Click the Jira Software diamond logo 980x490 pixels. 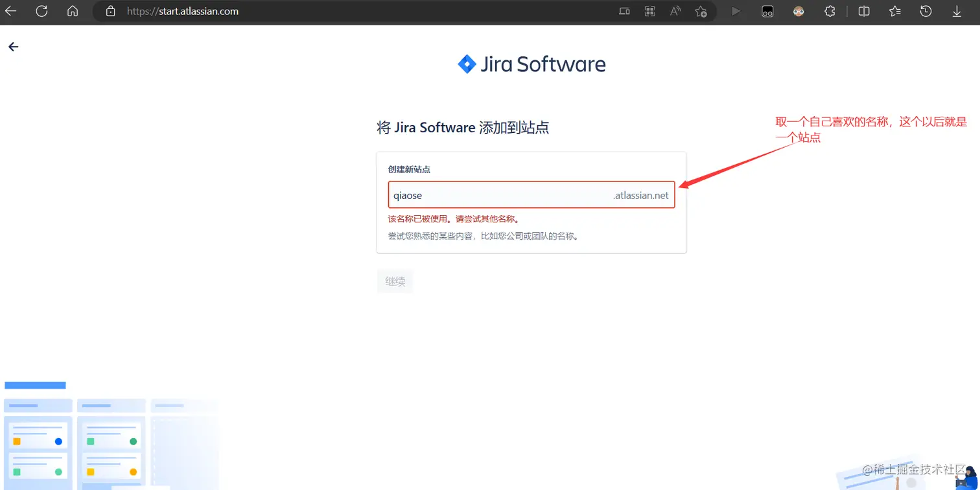coord(467,64)
